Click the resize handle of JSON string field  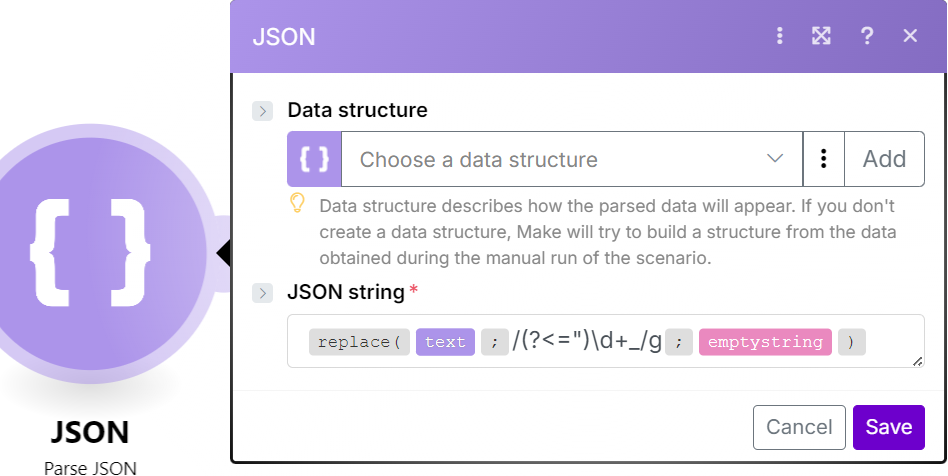click(x=918, y=361)
